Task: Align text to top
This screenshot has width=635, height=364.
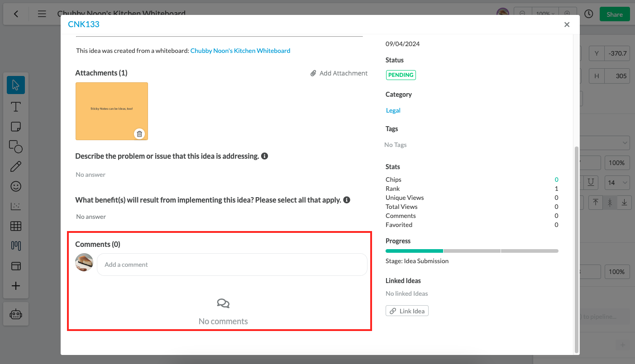Action: pyautogui.click(x=596, y=203)
